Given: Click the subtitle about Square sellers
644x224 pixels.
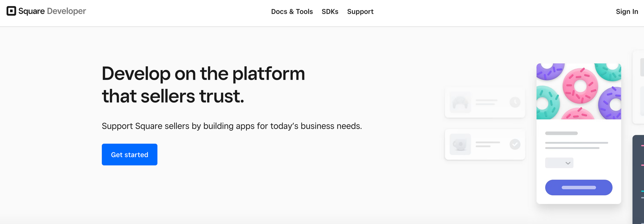Looking at the screenshot, I should tap(232, 126).
